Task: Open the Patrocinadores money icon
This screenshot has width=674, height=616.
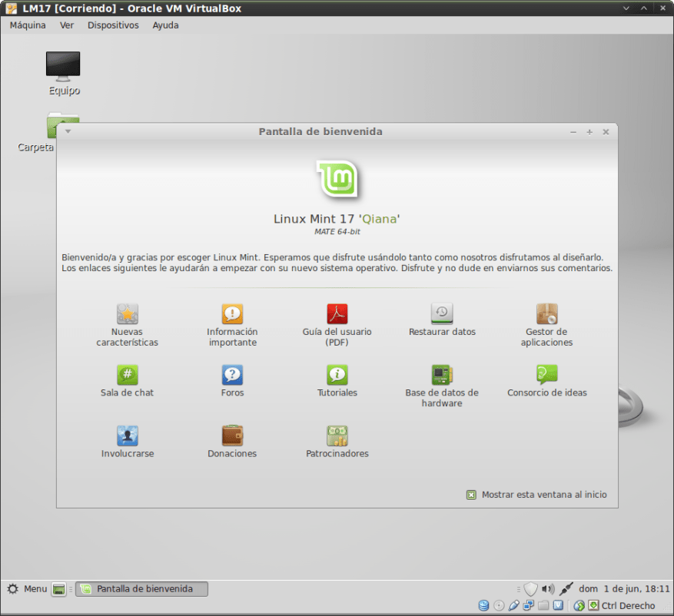Action: pyautogui.click(x=337, y=436)
